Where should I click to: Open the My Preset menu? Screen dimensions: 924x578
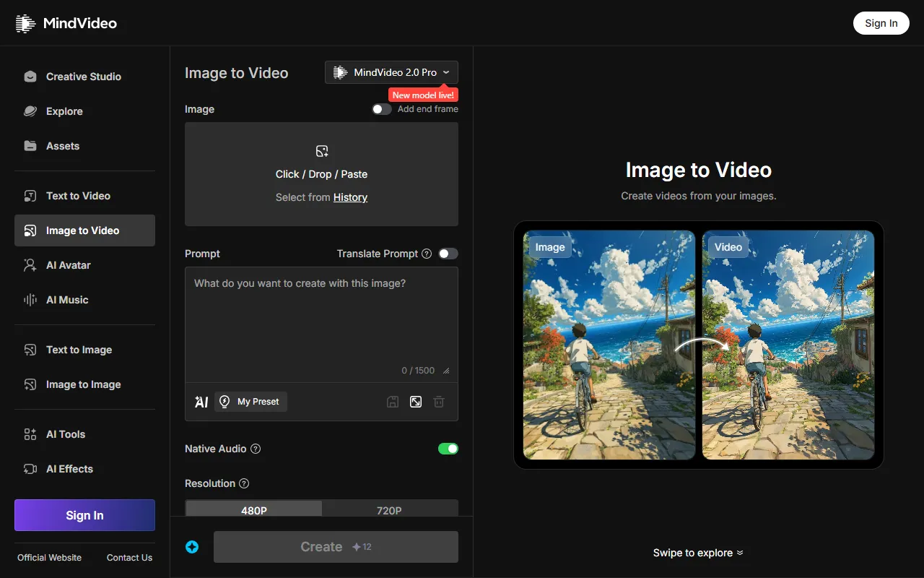tap(250, 402)
